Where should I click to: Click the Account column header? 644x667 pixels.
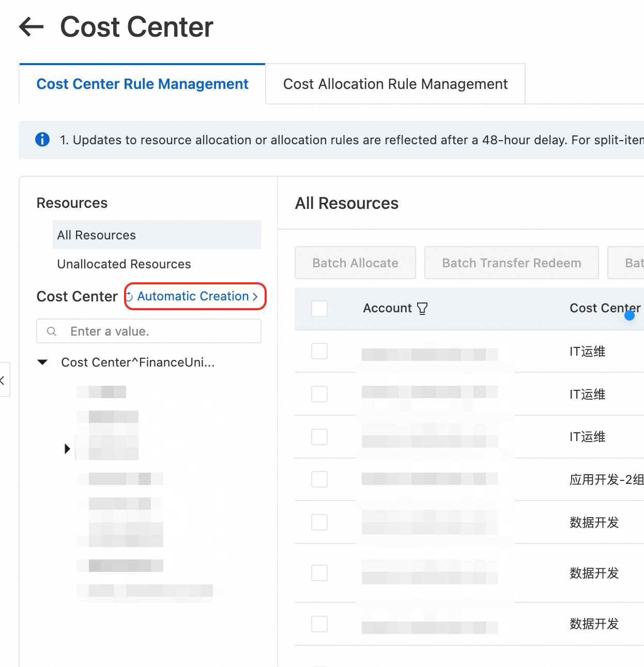tap(388, 308)
